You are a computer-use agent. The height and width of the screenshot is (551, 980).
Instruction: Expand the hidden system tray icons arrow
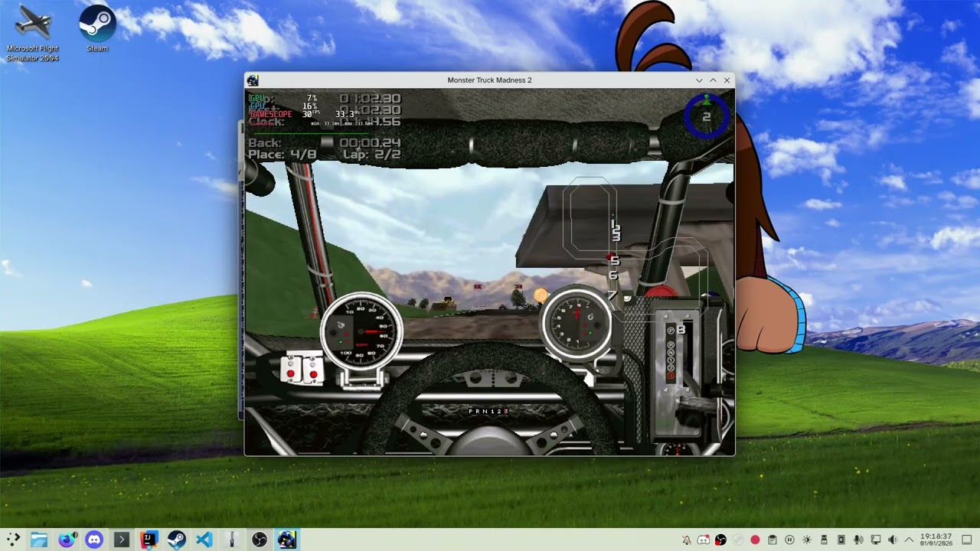tap(910, 540)
